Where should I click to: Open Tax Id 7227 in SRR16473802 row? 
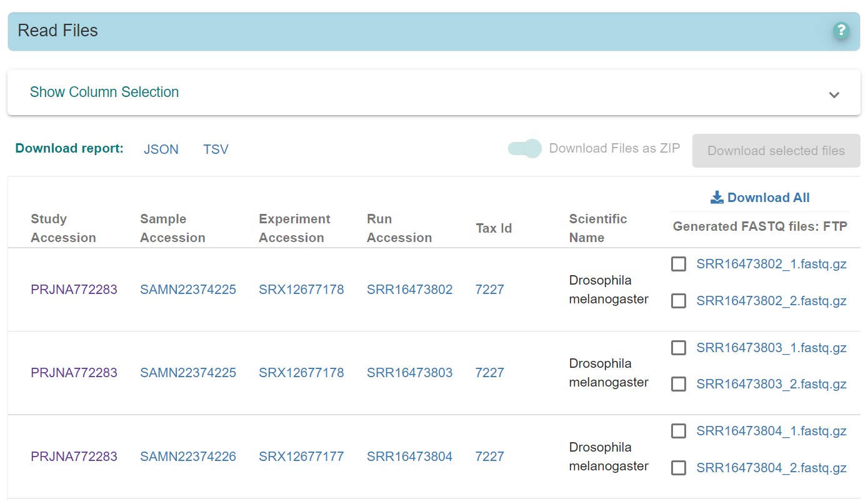489,290
